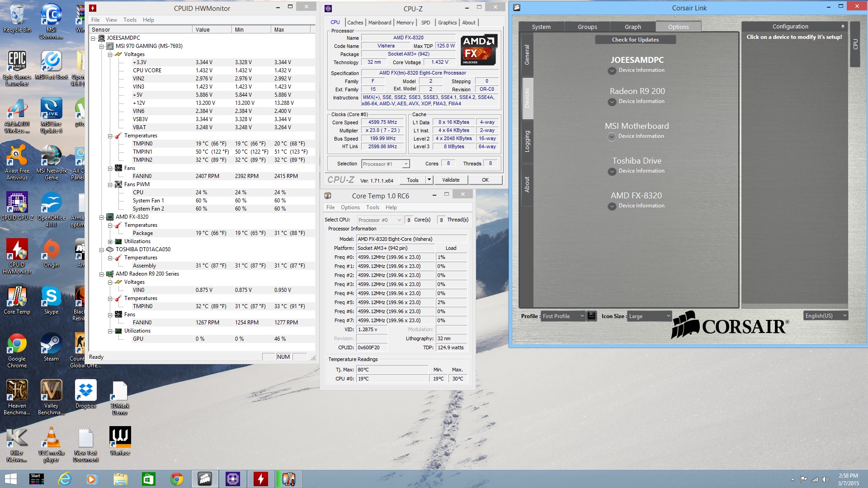Viewport: 868px width, 488px height.
Task: Launch Warface desktop icon
Action: tap(120, 441)
